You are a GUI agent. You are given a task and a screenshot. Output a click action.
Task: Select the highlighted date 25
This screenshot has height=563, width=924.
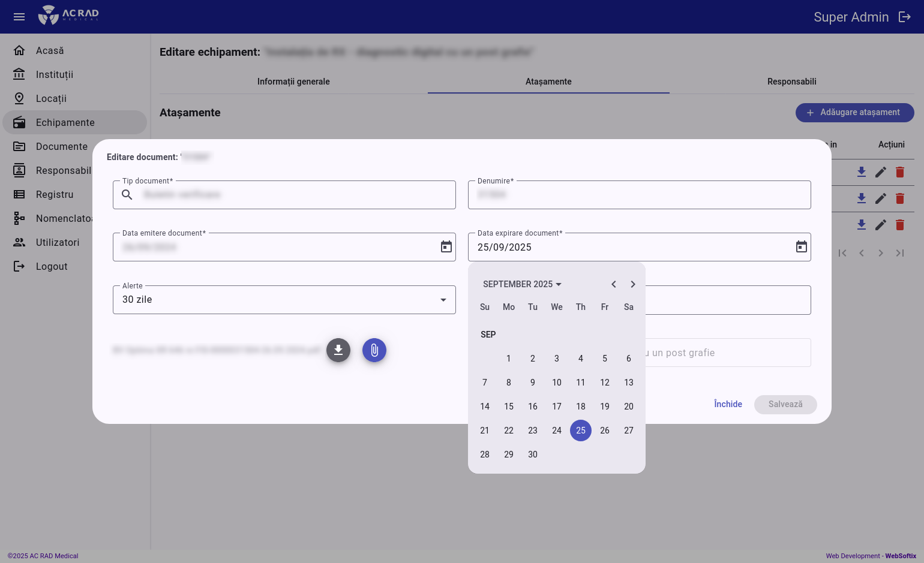tap(581, 430)
